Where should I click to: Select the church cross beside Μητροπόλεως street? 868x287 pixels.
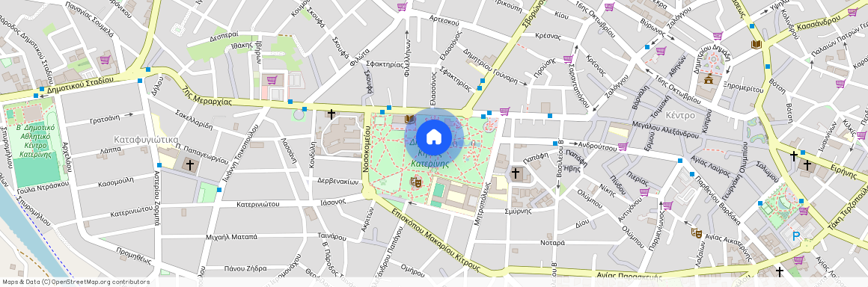516,173
